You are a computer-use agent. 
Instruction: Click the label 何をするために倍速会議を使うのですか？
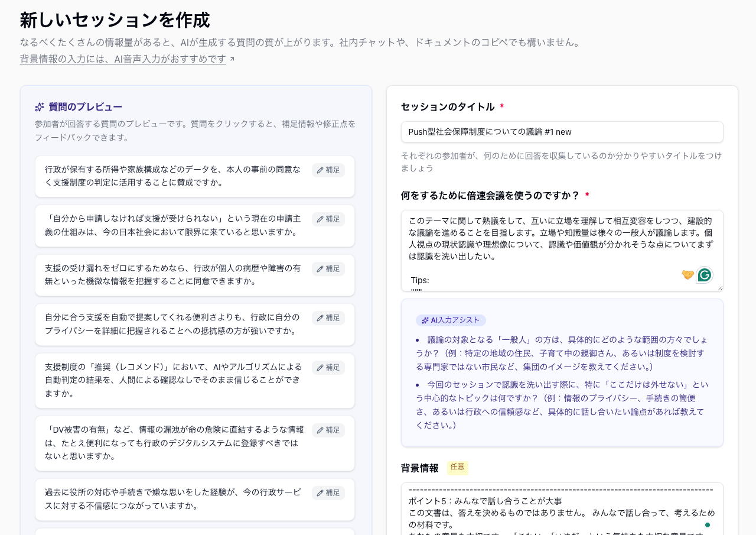[491, 196]
